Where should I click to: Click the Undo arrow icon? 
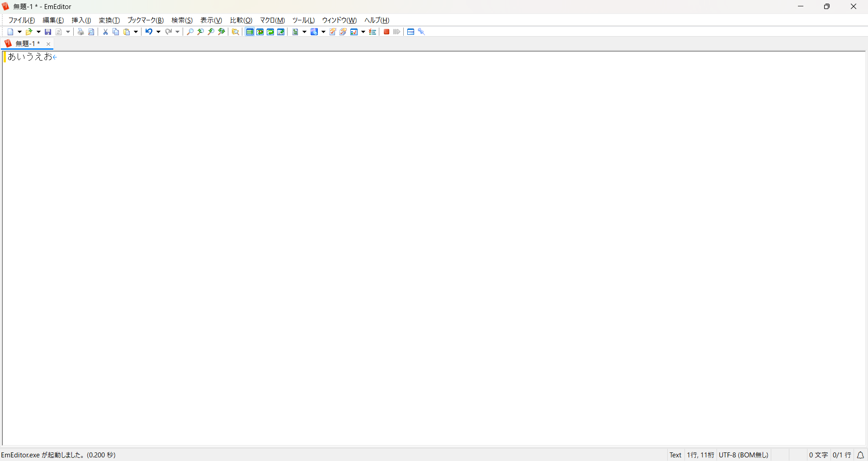click(x=148, y=32)
